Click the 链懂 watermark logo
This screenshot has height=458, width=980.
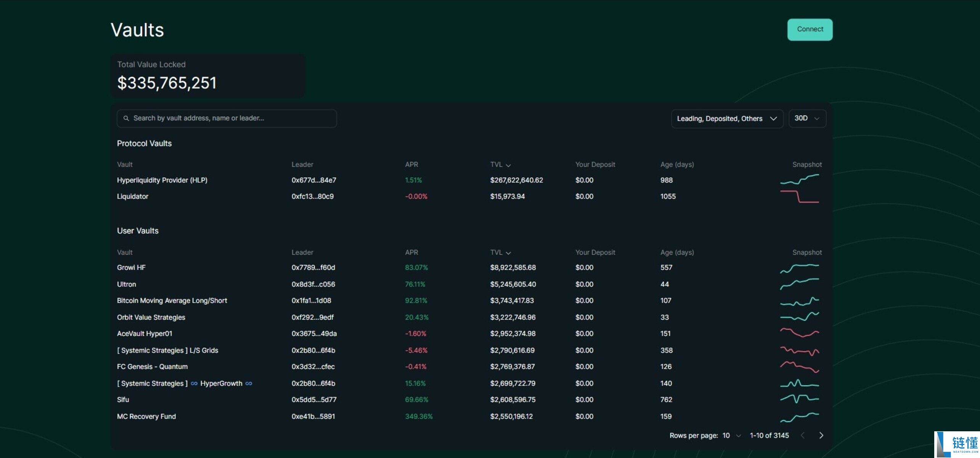click(957, 444)
